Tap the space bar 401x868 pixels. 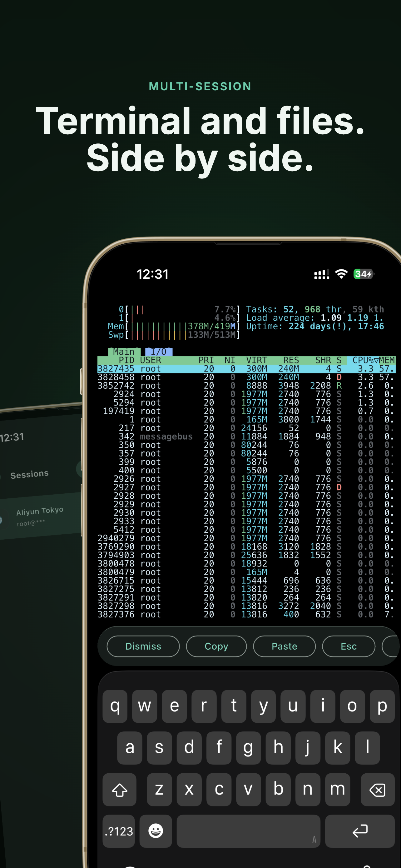click(x=249, y=831)
